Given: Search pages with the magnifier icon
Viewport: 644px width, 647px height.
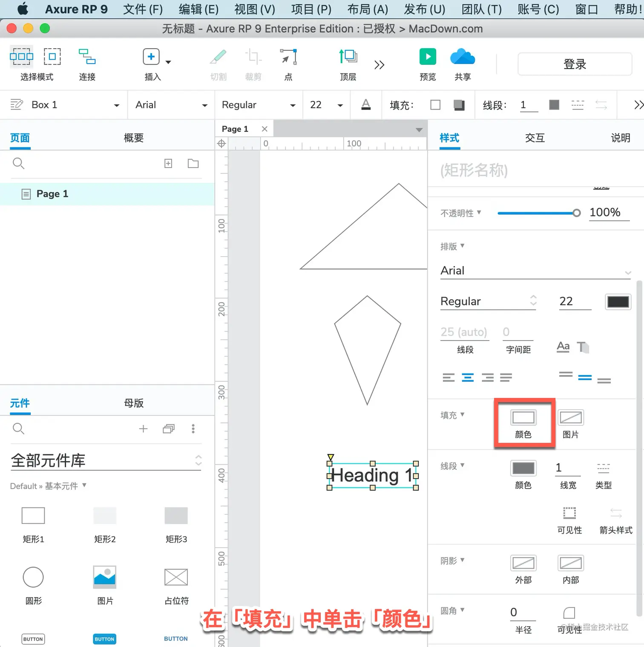Looking at the screenshot, I should (18, 163).
